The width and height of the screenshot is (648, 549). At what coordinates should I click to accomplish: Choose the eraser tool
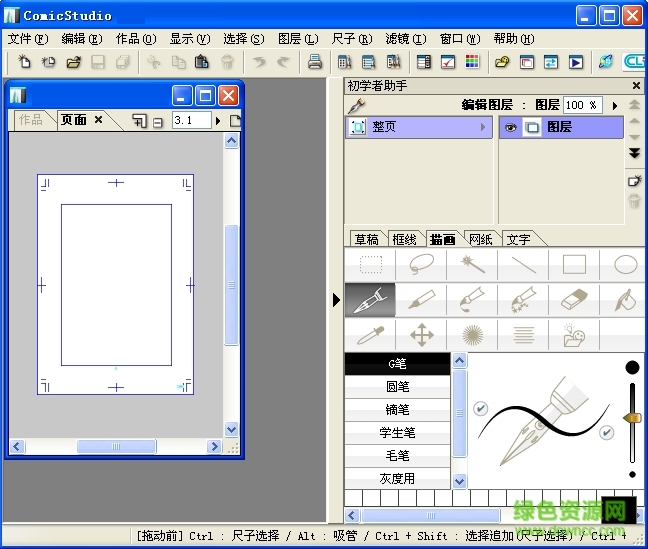(x=573, y=298)
